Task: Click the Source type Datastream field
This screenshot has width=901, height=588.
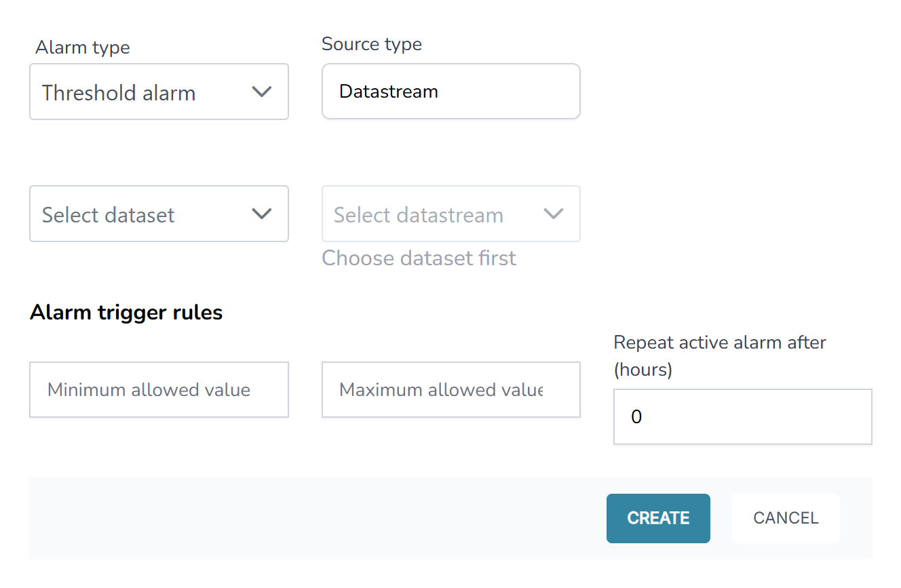Action: pyautogui.click(x=450, y=92)
